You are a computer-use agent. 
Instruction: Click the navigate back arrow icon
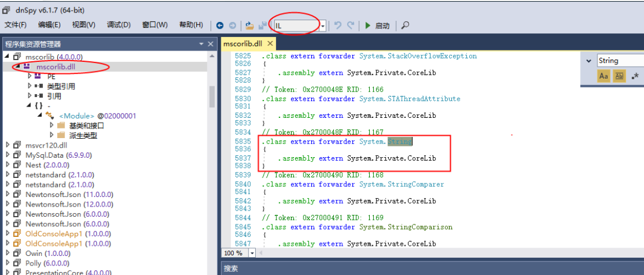click(x=220, y=26)
